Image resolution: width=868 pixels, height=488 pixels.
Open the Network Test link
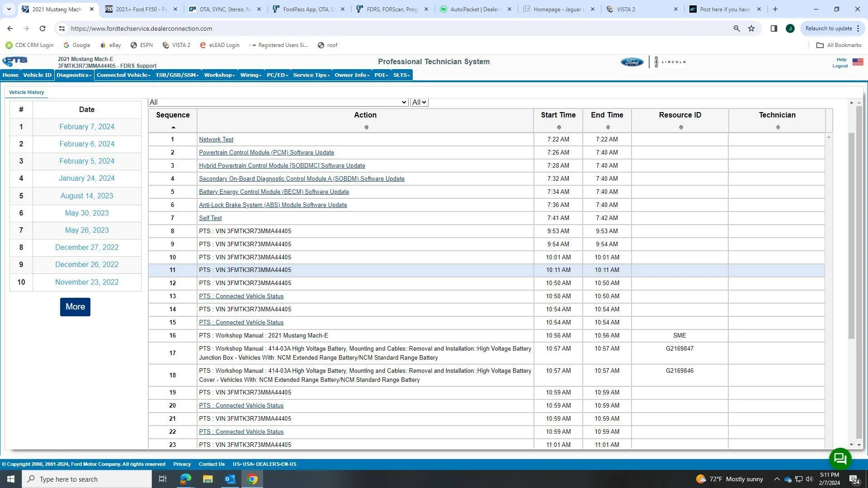point(216,140)
